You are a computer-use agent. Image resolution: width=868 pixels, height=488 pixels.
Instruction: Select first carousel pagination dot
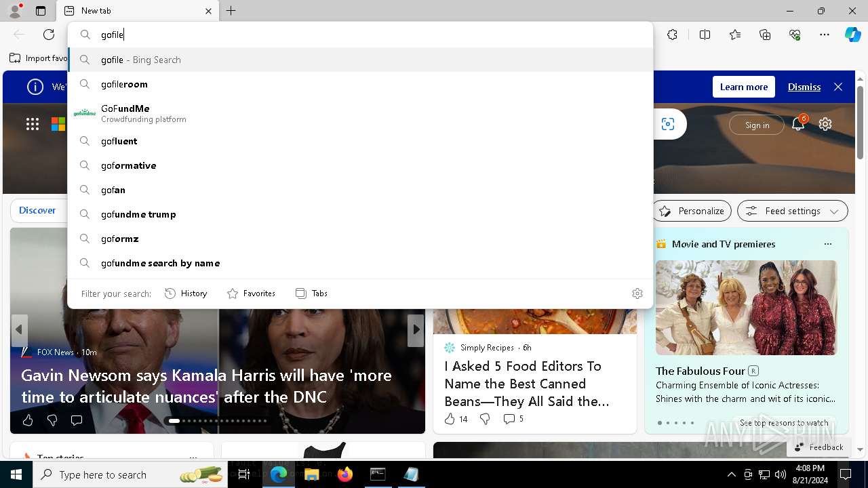coord(174,421)
